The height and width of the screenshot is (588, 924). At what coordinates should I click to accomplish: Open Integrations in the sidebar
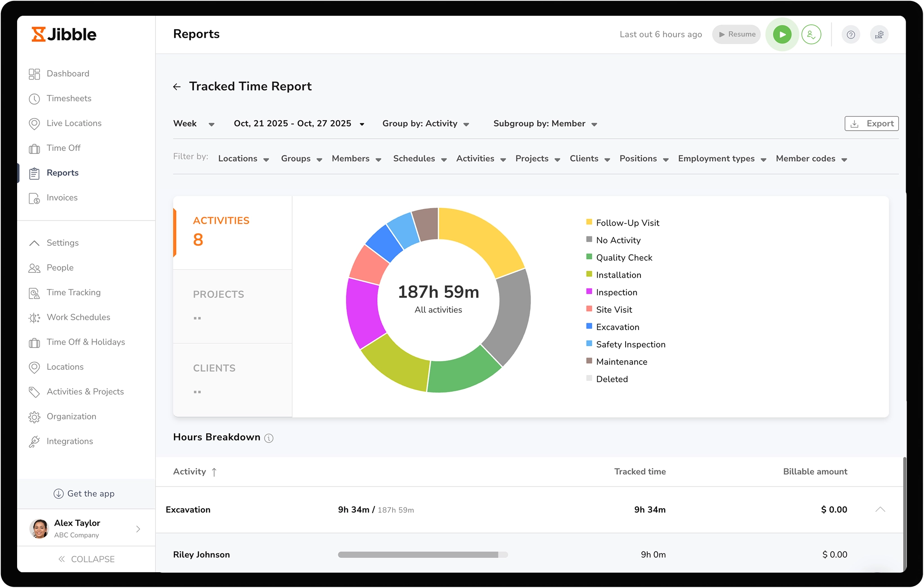click(70, 441)
